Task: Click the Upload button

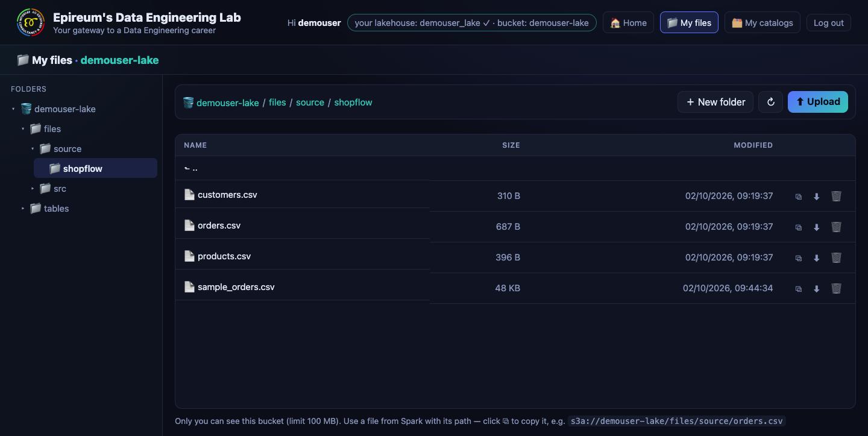Action: click(818, 102)
